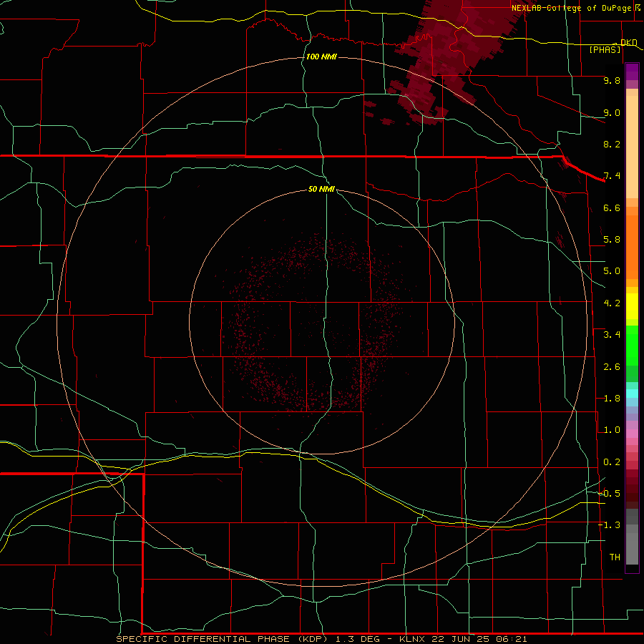Screen dimensions: 644x644
Task: Click the 1.0 scale value
Action: (612, 430)
